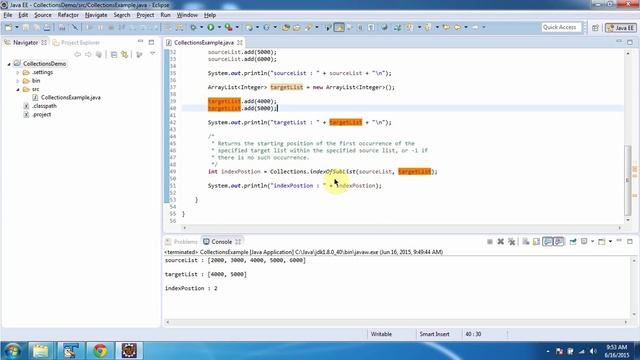Screen dimensions: 640x360
Task: Open the Open Console dropdown arrow
Action: tap(610, 242)
